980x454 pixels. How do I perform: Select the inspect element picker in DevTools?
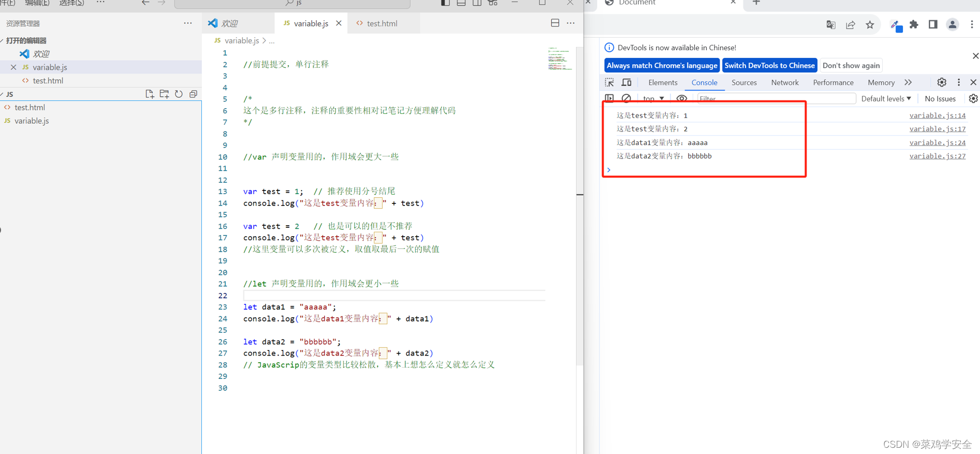(609, 82)
